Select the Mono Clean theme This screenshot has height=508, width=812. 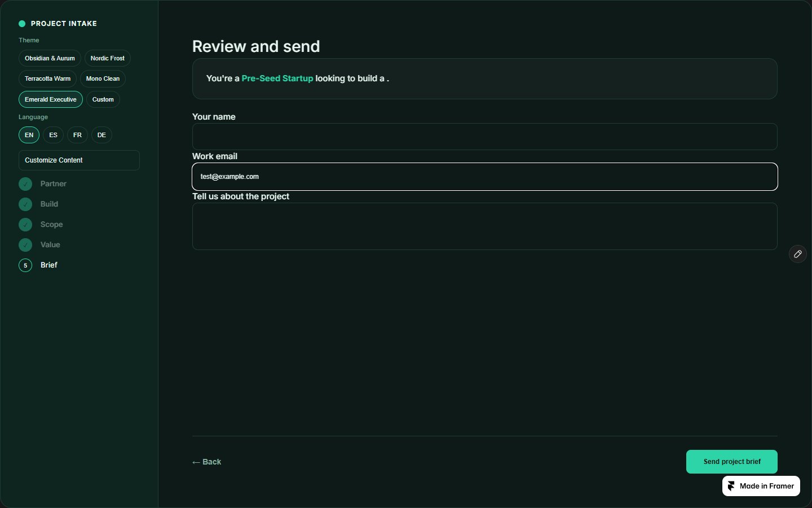click(x=103, y=78)
